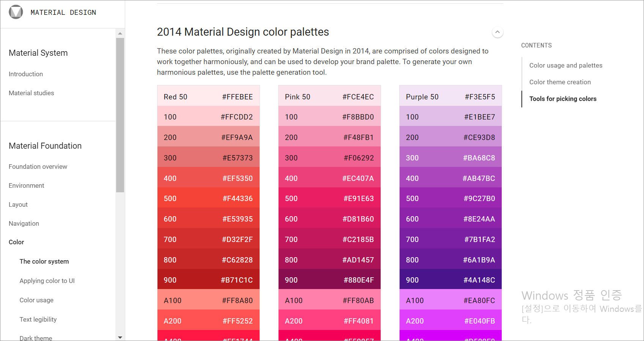
Task: Select Red 800 swatch #C62828
Action: pyautogui.click(x=208, y=259)
